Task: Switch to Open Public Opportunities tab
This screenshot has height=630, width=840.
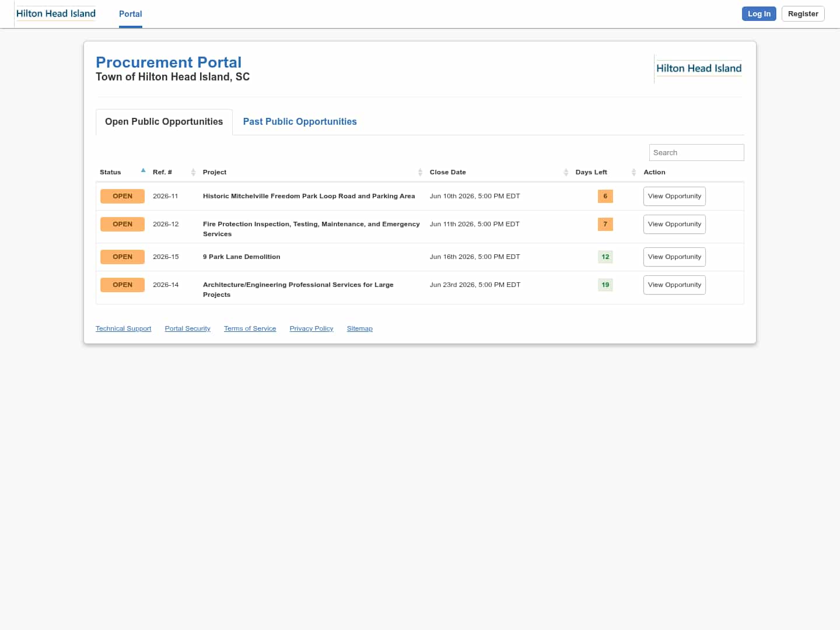Action: [164, 121]
